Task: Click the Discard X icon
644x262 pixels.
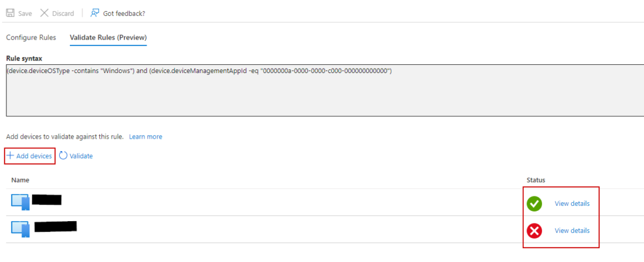Action: [x=45, y=13]
